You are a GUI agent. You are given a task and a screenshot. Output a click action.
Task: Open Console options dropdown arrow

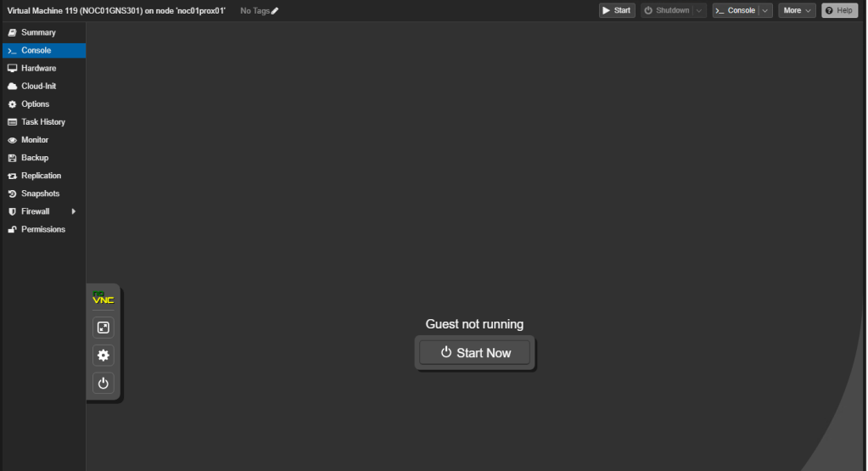(765, 10)
